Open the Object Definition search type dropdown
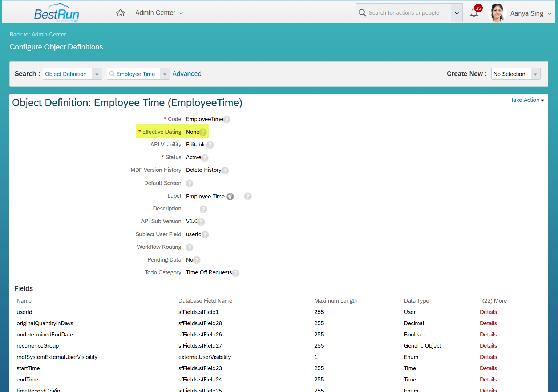Screen dimensions: 558x392 (97, 74)
